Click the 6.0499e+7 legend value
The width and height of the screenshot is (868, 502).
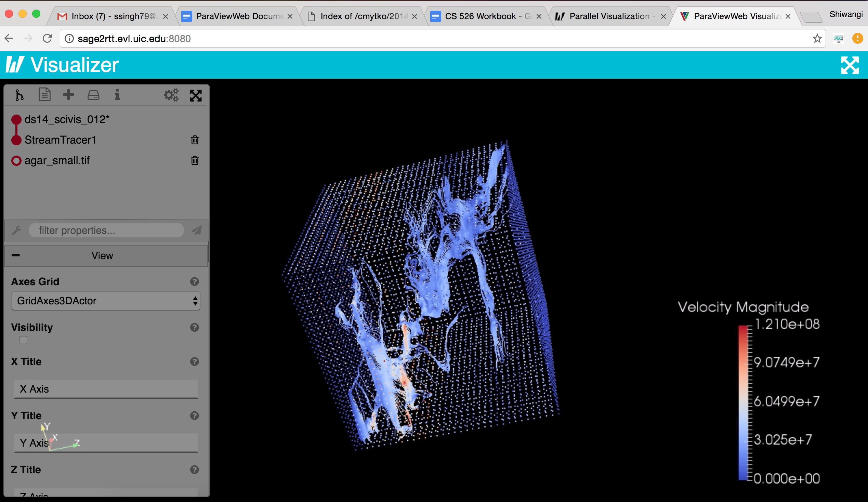tap(787, 401)
